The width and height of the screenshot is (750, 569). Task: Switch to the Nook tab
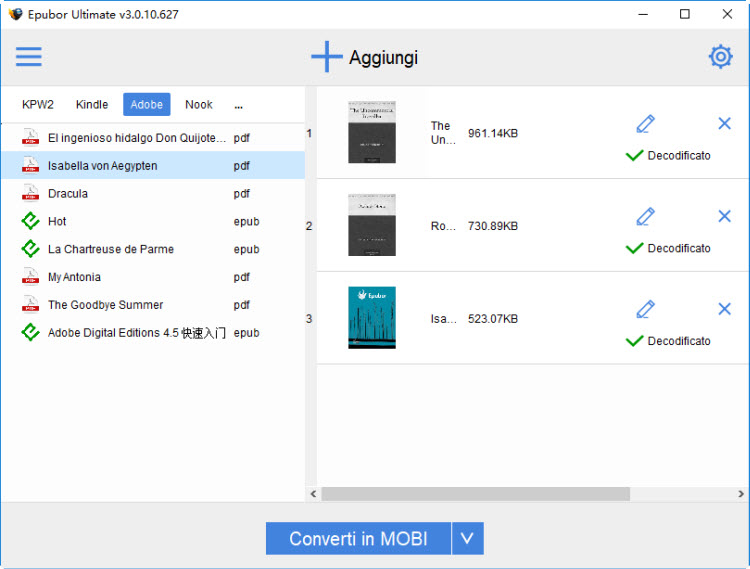coord(199,104)
